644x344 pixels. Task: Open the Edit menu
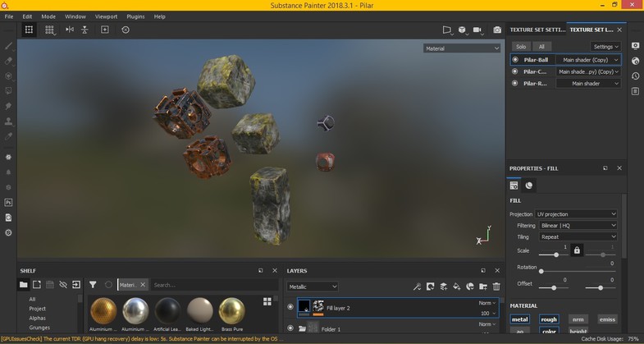click(27, 16)
